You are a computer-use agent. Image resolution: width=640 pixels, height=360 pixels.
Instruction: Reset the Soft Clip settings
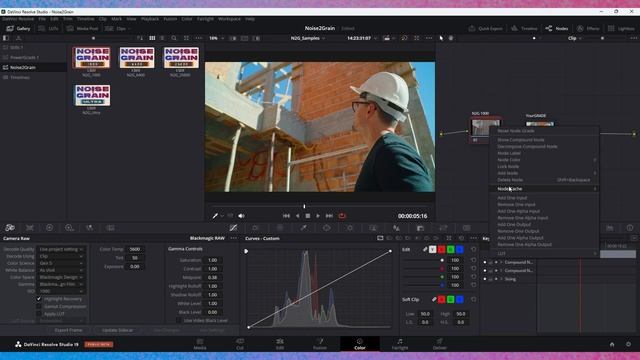[x=473, y=299]
